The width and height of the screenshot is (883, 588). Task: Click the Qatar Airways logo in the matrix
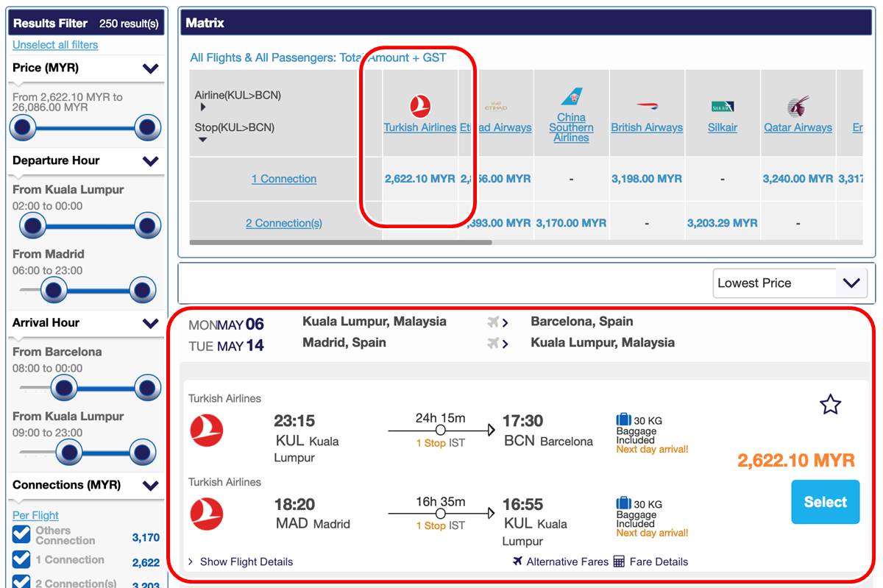click(x=798, y=106)
